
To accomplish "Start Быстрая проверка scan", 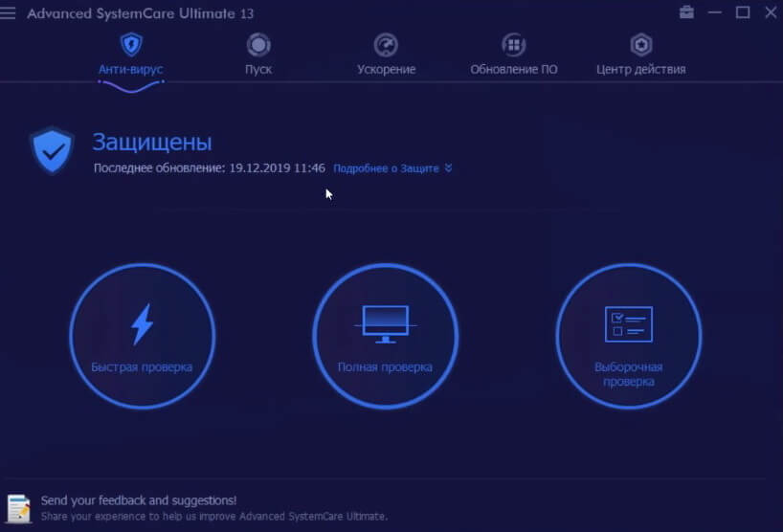I will tap(143, 337).
